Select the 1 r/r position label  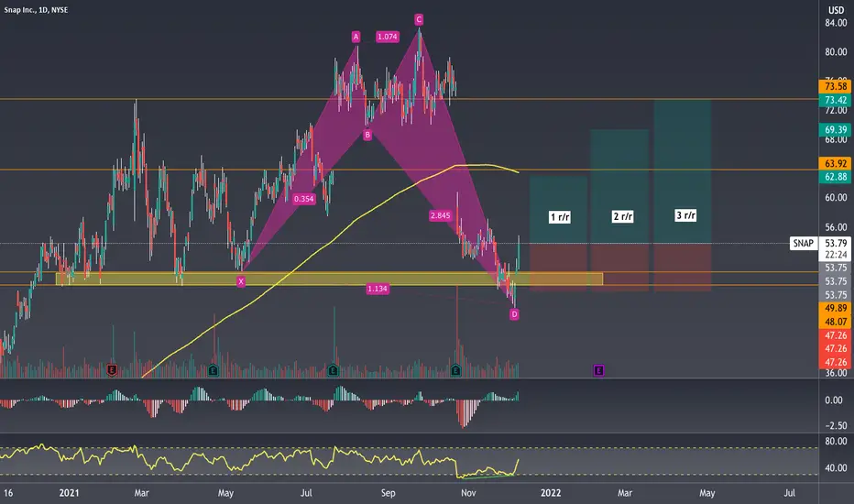(x=560, y=217)
